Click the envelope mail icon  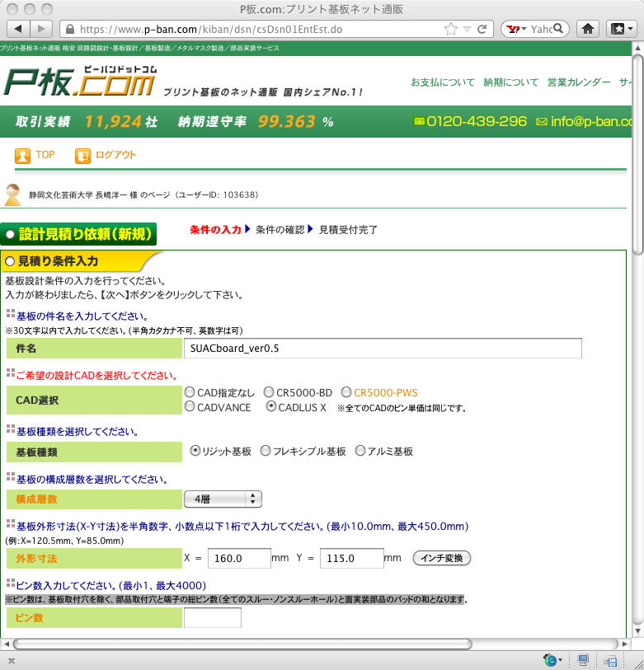[542, 122]
